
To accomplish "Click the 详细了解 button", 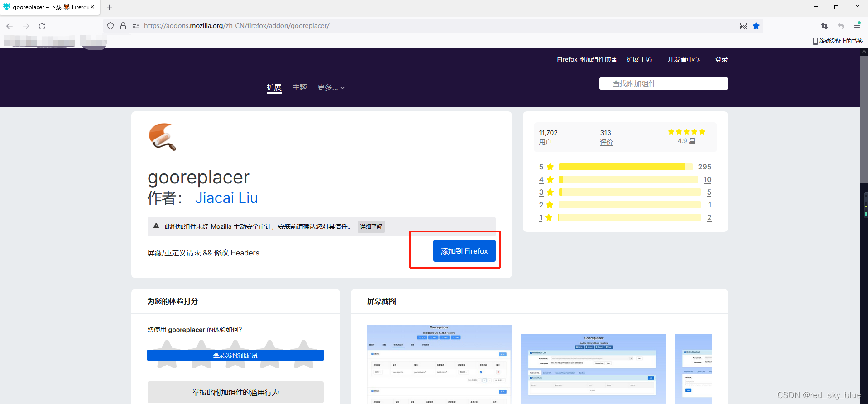I will click(371, 226).
